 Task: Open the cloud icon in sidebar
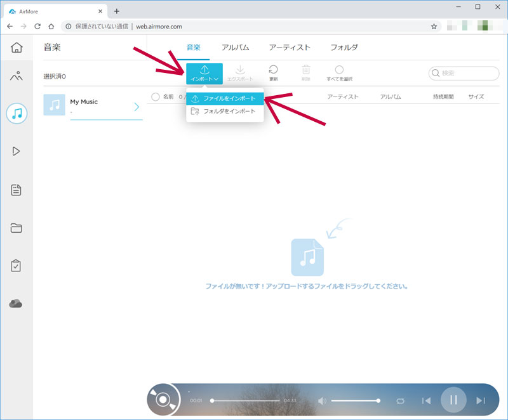[17, 304]
